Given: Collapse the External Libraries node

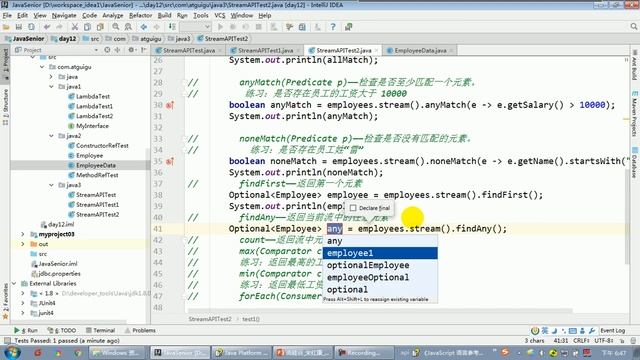Looking at the screenshot, I should 14,283.
